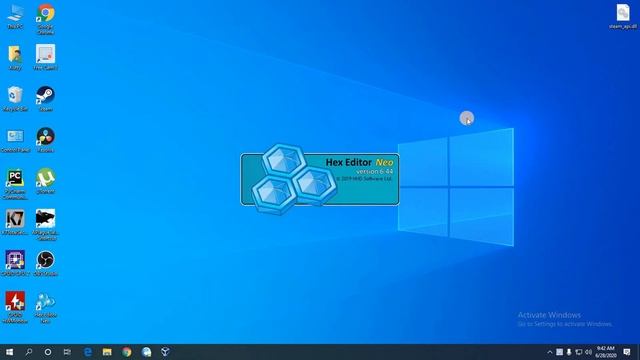
Task: Launch the K7 security desktop shortcut
Action: click(x=15, y=222)
